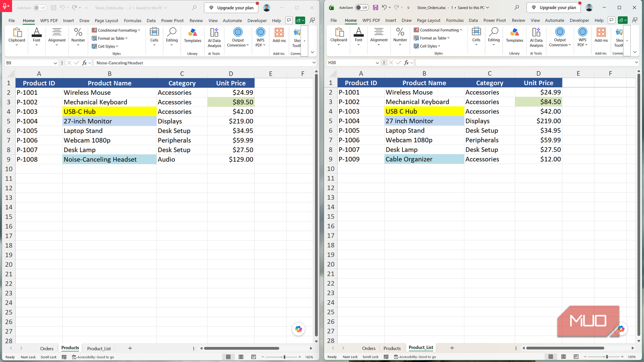This screenshot has height=362, width=644.
Task: Open Output Conversion dropdown in right window
Action: 560,37
